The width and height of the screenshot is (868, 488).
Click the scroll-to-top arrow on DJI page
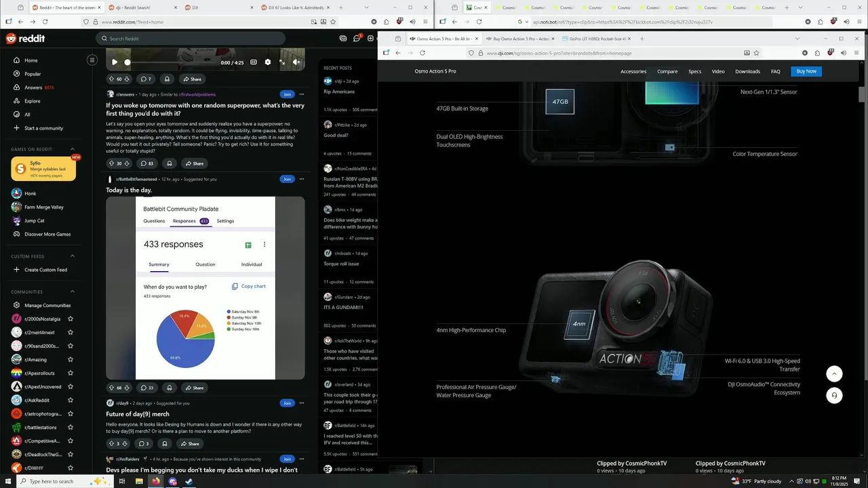coord(834,373)
